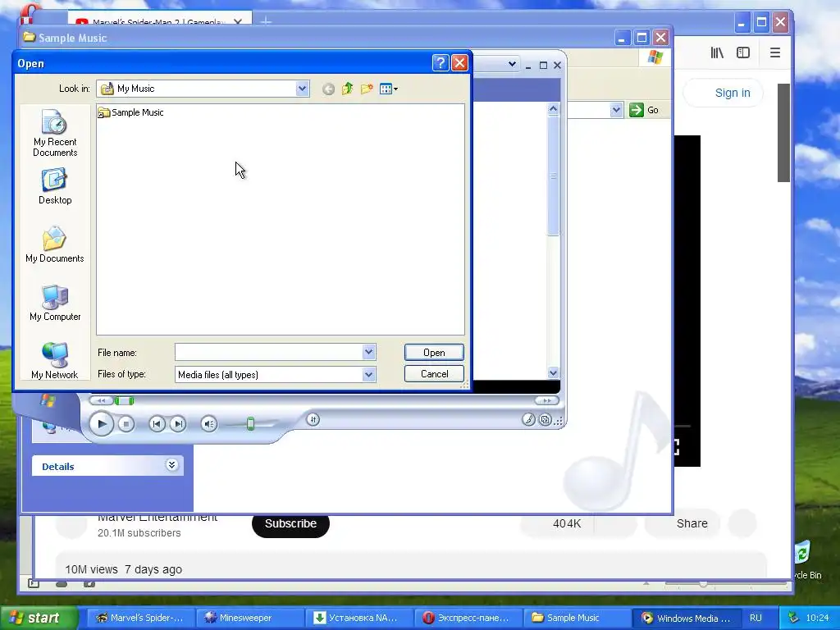This screenshot has height=630, width=840.
Task: Skip to next track in Media Player
Action: (x=178, y=424)
